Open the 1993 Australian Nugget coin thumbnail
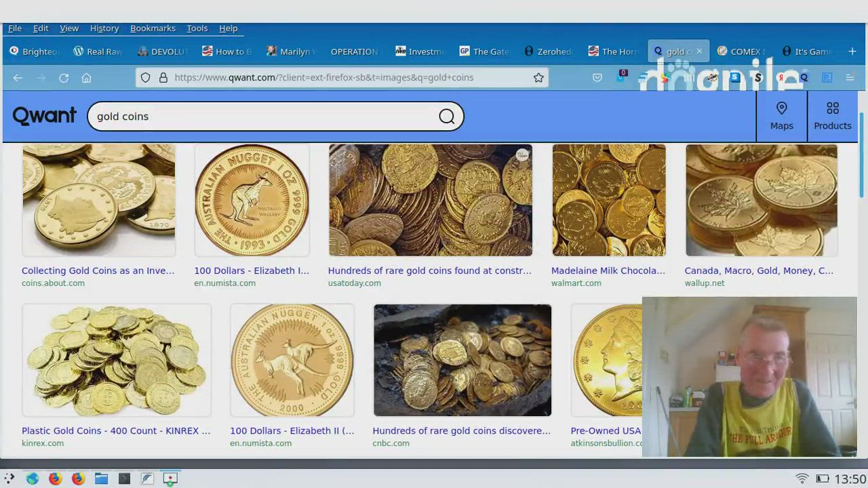 pos(252,200)
